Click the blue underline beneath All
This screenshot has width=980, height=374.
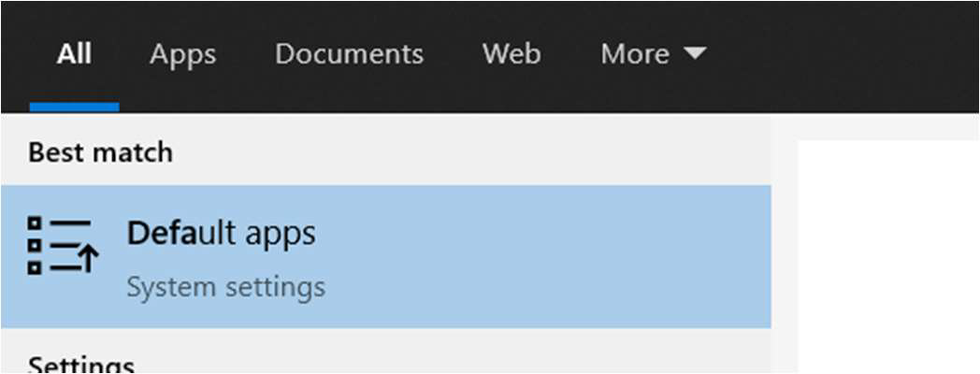[x=74, y=108]
